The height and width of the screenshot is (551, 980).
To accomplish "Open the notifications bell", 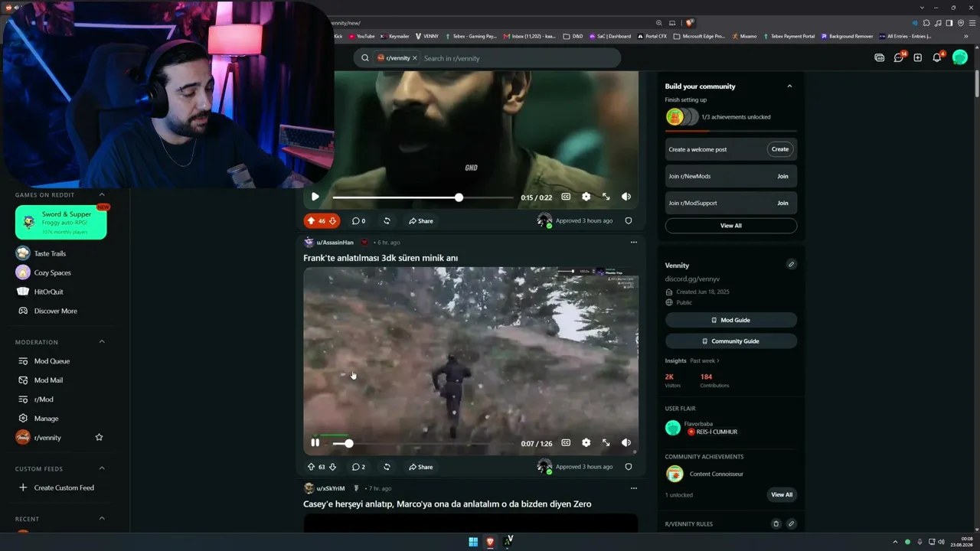I will click(937, 58).
